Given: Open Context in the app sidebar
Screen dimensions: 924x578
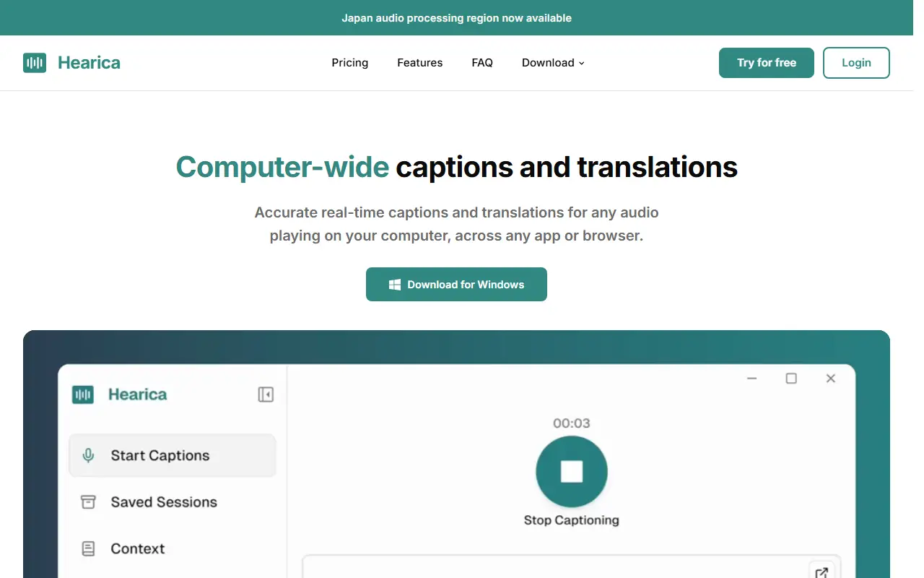Looking at the screenshot, I should [173, 548].
